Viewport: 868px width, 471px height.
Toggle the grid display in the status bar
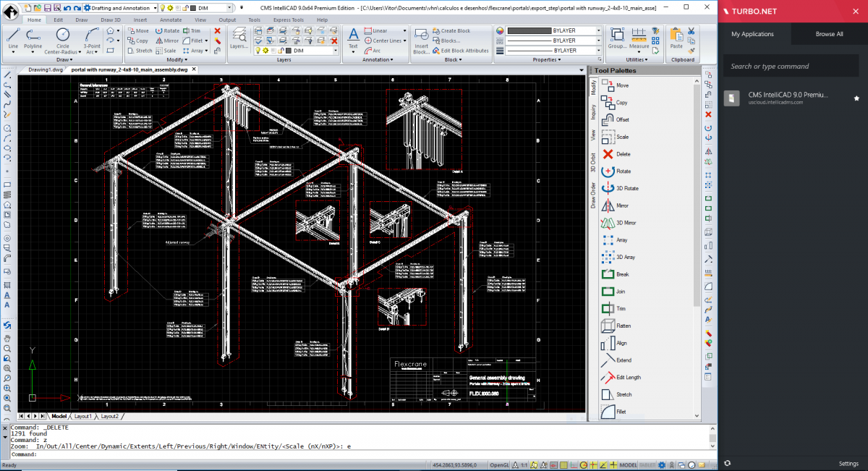tap(563, 463)
